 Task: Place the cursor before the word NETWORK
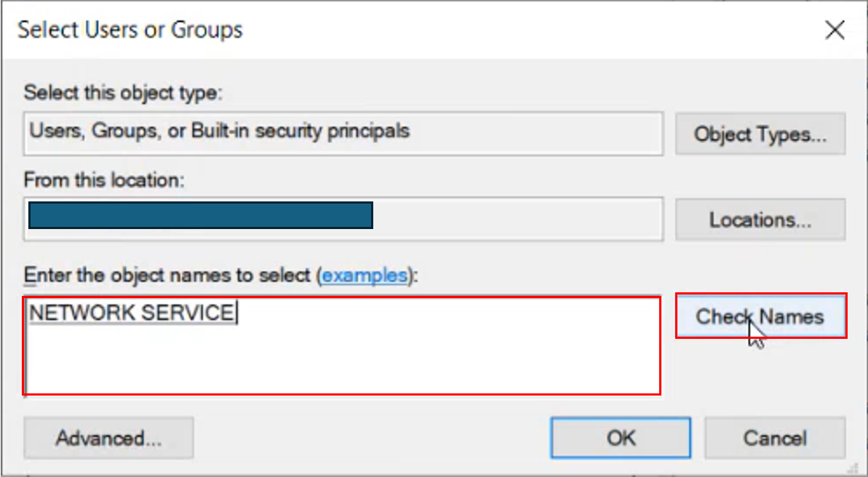[29, 313]
